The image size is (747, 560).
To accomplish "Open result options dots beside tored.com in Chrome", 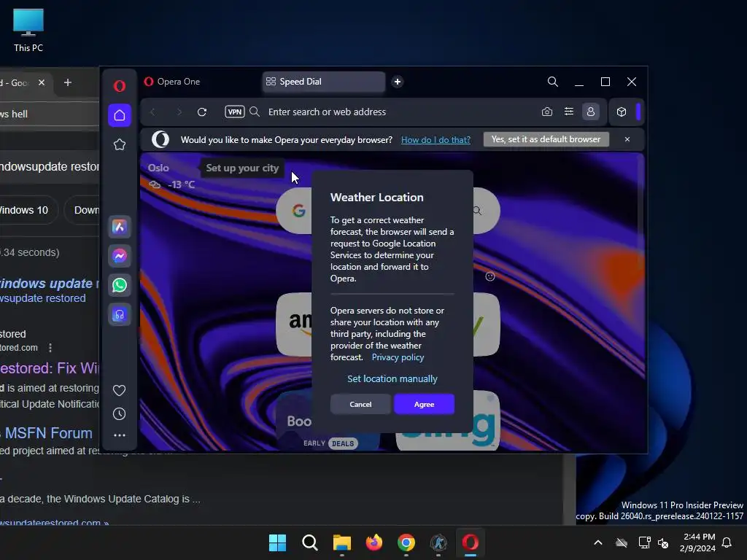I will coord(50,348).
